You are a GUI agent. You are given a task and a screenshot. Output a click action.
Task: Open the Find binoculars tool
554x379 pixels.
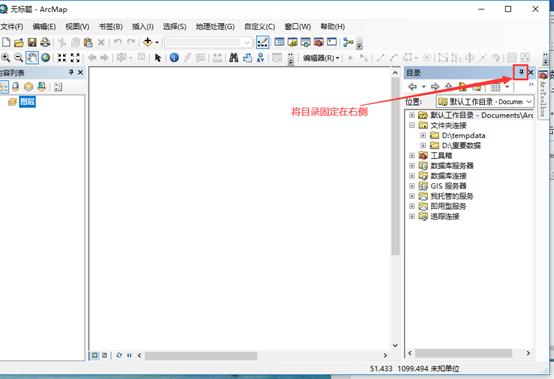234,58
